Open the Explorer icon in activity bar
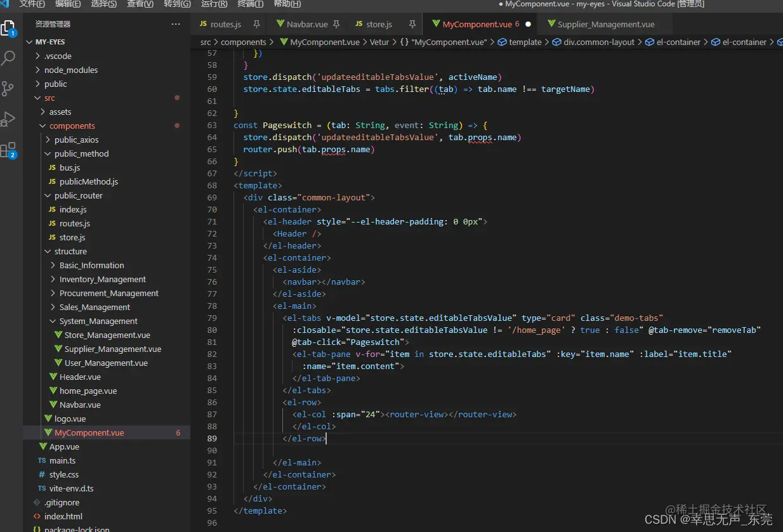783x532 pixels. (9, 28)
